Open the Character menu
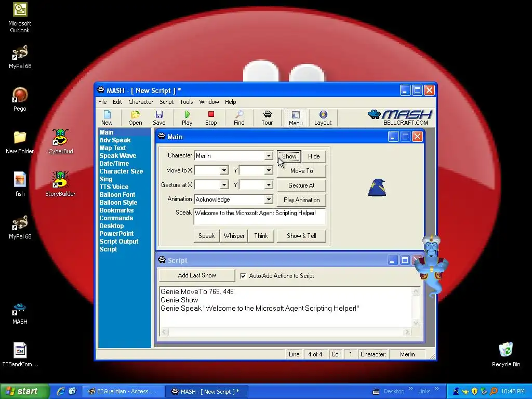 point(141,102)
